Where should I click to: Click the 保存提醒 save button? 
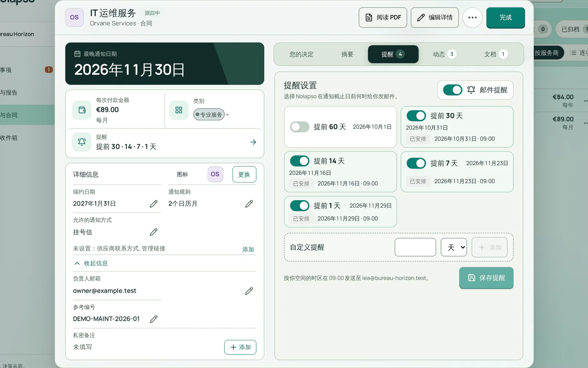point(486,278)
